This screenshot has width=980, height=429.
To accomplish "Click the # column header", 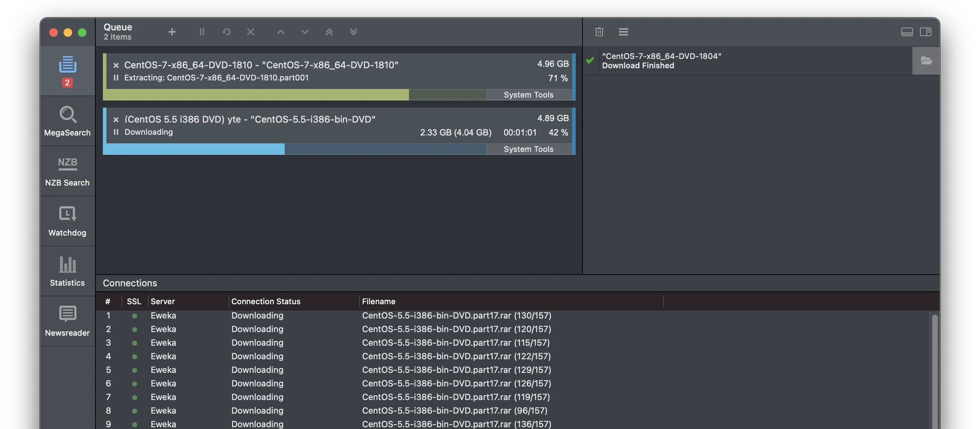I will 108,301.
